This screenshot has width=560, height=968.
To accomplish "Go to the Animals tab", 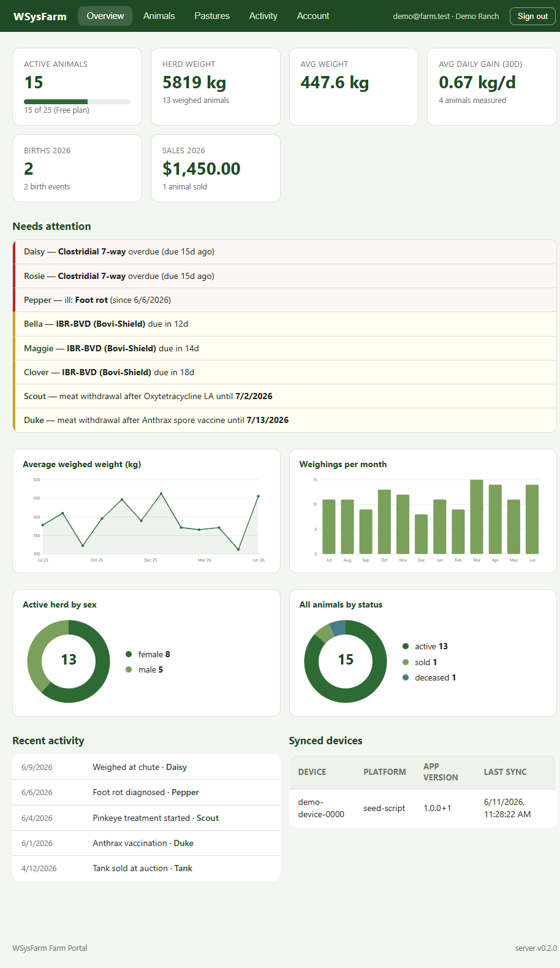I will pyautogui.click(x=159, y=16).
